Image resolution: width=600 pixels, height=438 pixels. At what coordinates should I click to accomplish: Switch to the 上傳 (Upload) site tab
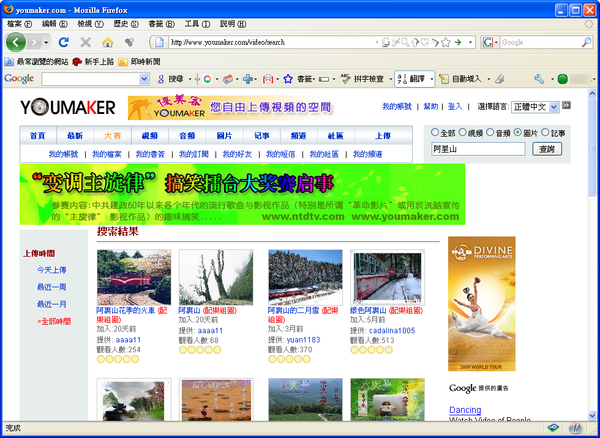383,135
